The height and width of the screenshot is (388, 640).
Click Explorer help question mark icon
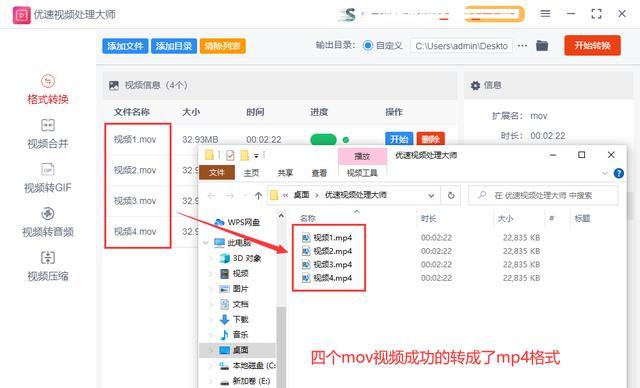tap(619, 173)
